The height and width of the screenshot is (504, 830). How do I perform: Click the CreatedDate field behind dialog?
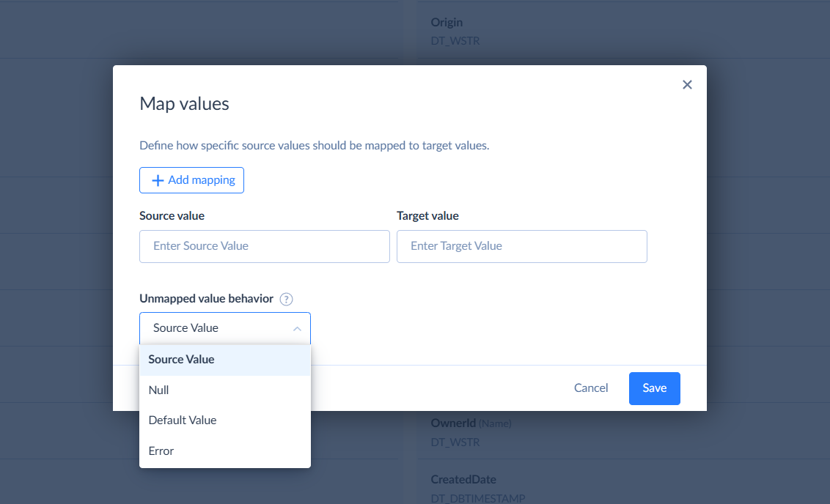coord(463,480)
